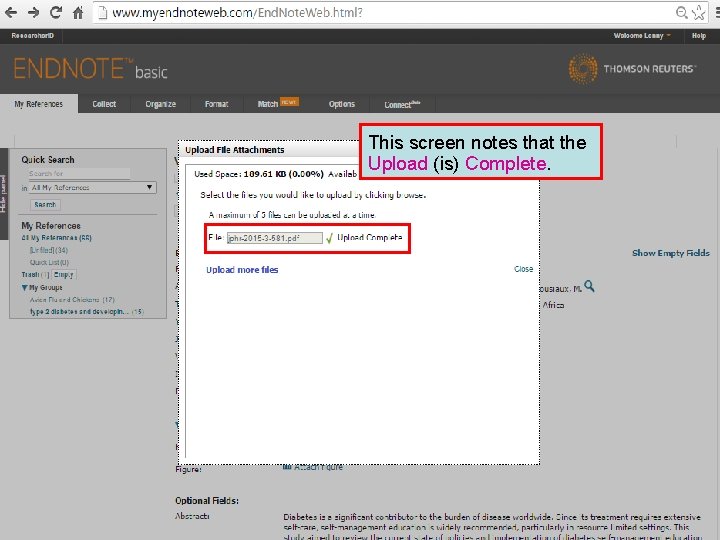Open the ResearcherID link
Viewport: 720px width, 540px height.
pos(33,36)
